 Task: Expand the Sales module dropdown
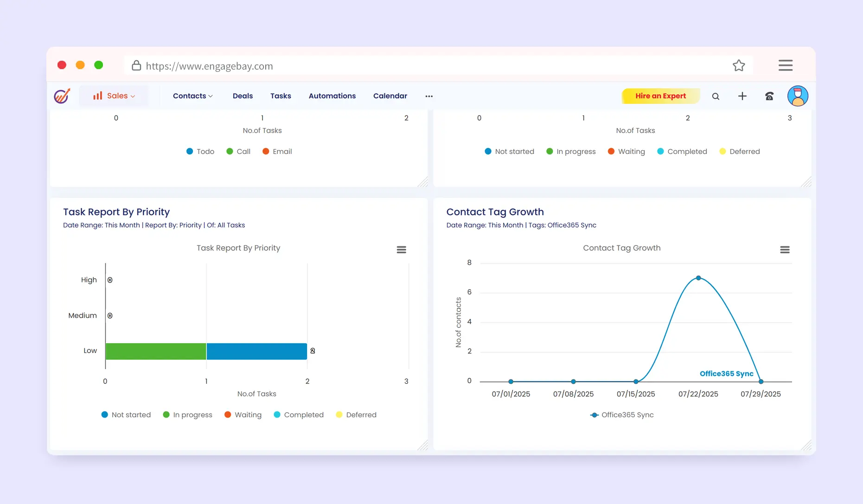[114, 96]
